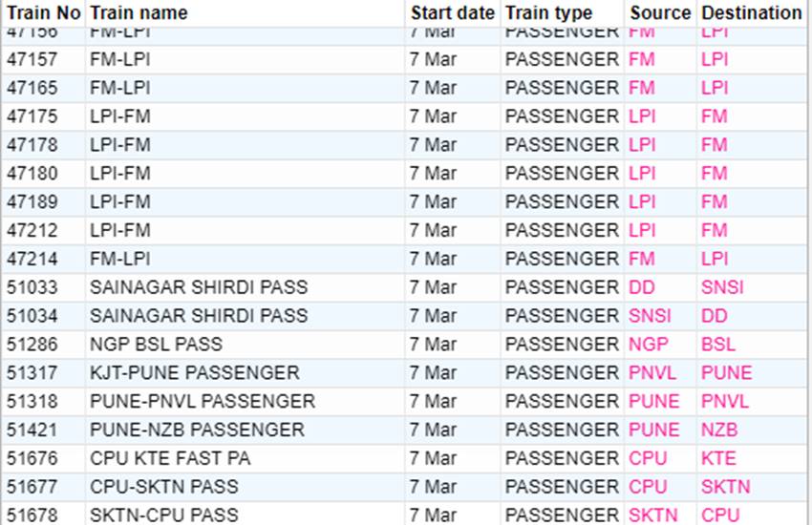This screenshot has height=525, width=812.
Task: Click LPI source link for train 47175
Action: click(643, 116)
